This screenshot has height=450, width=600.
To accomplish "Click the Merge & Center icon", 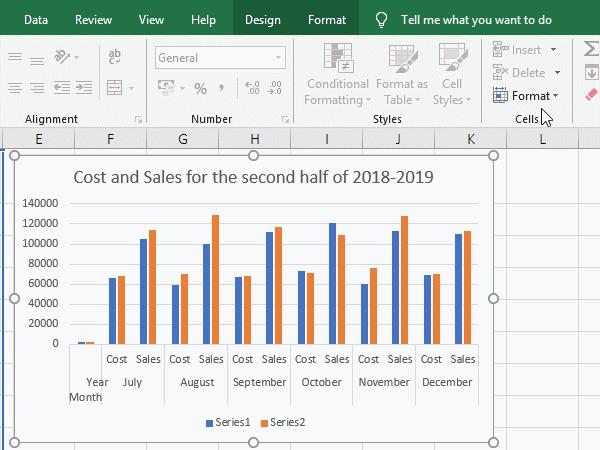I will pos(114,88).
